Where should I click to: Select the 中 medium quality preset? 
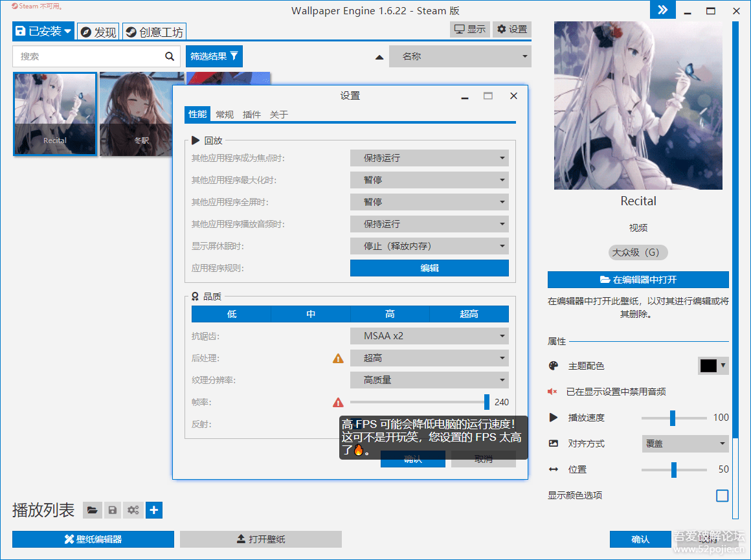tap(311, 314)
